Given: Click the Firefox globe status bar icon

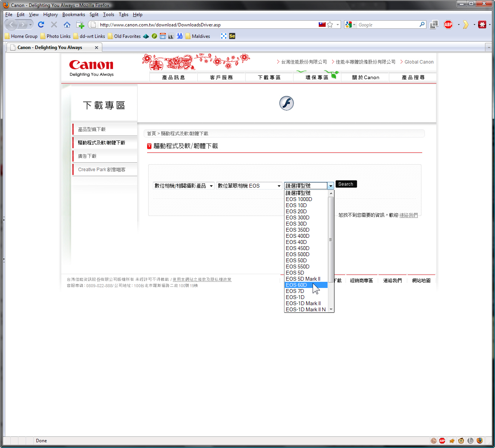Looking at the screenshot, I should pos(480,441).
